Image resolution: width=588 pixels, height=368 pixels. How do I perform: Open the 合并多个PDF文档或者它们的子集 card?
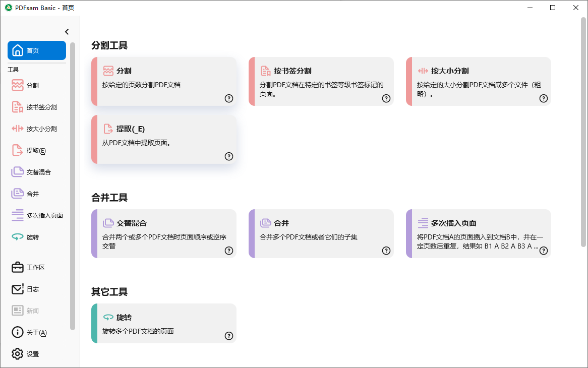click(321, 233)
